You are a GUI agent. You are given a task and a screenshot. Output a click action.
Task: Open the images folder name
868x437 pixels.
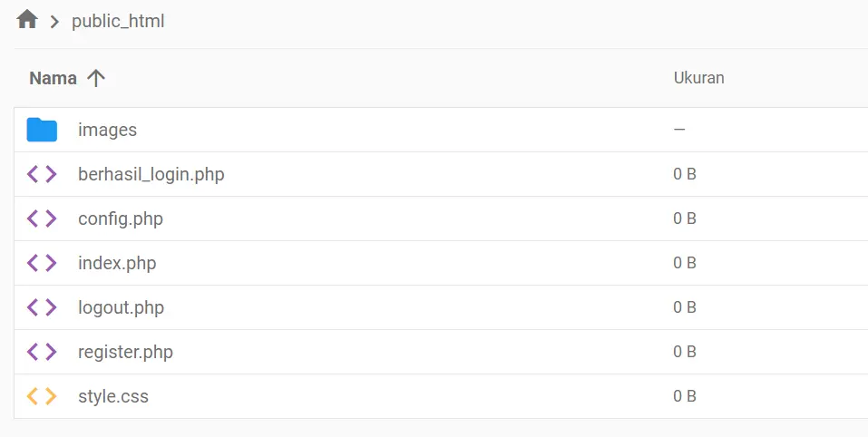coord(107,130)
